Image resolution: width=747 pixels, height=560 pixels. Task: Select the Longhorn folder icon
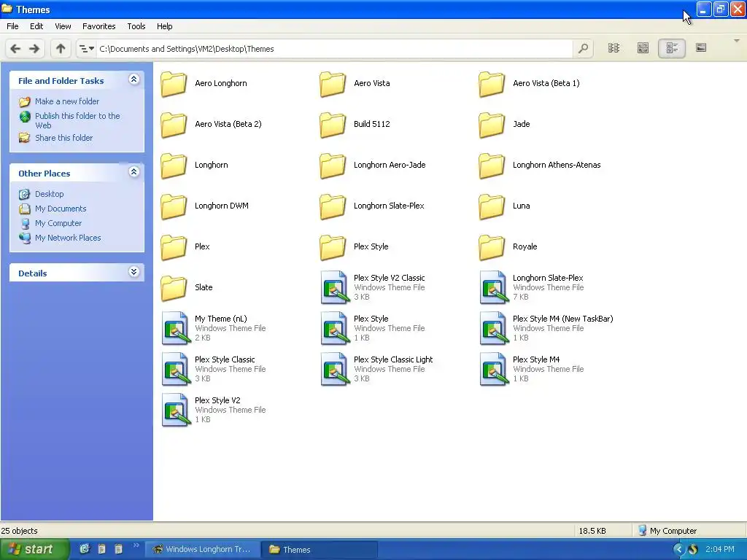pyautogui.click(x=174, y=166)
